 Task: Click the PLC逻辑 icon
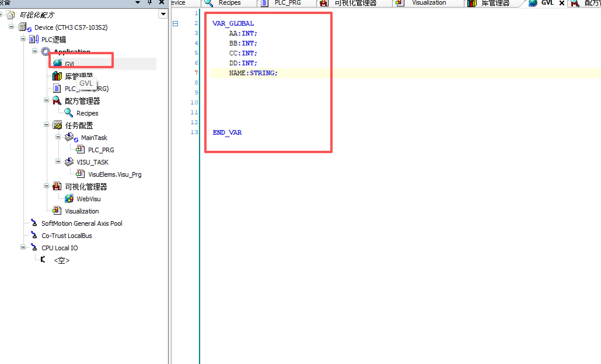(34, 39)
